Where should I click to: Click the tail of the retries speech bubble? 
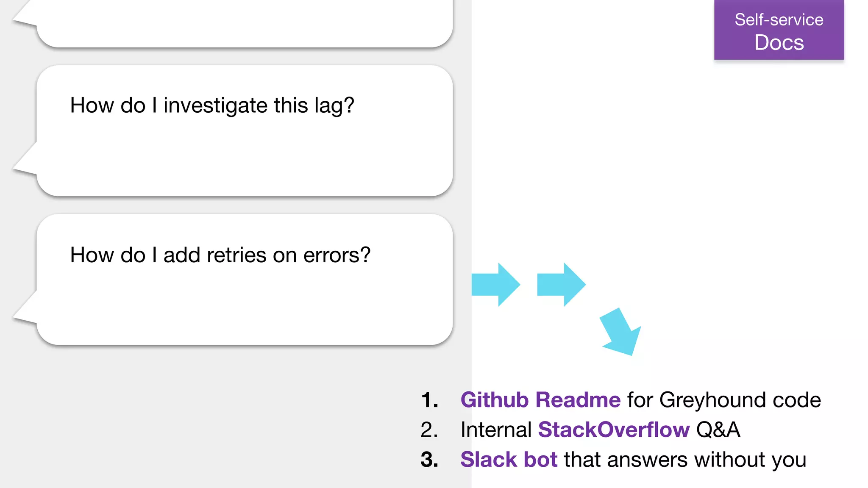click(25, 312)
